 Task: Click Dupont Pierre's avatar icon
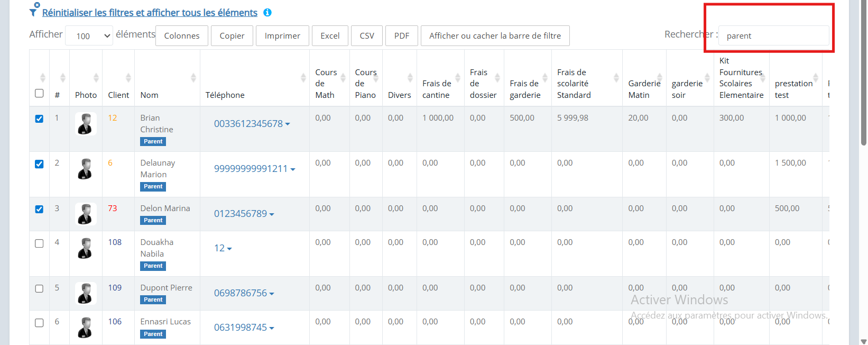tap(85, 293)
